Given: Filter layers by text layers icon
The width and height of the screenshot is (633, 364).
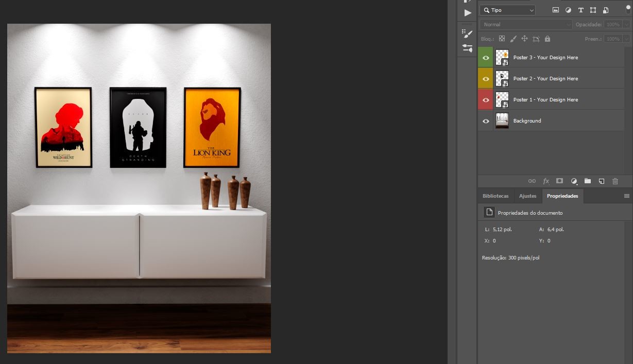Looking at the screenshot, I should pos(580,10).
